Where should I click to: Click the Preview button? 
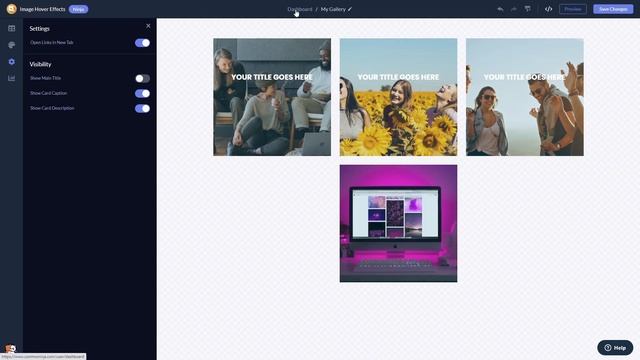(x=573, y=9)
